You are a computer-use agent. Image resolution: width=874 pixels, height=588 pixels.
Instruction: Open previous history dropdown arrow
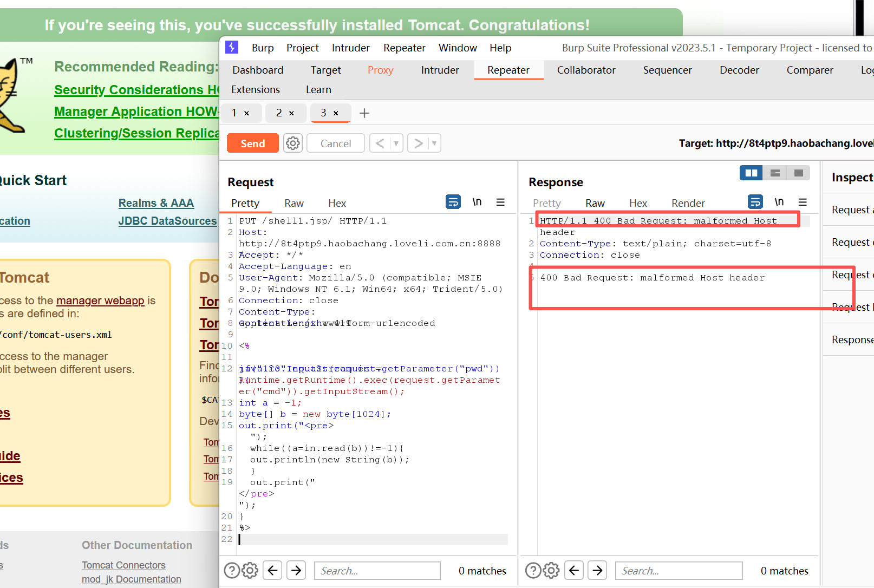(396, 143)
